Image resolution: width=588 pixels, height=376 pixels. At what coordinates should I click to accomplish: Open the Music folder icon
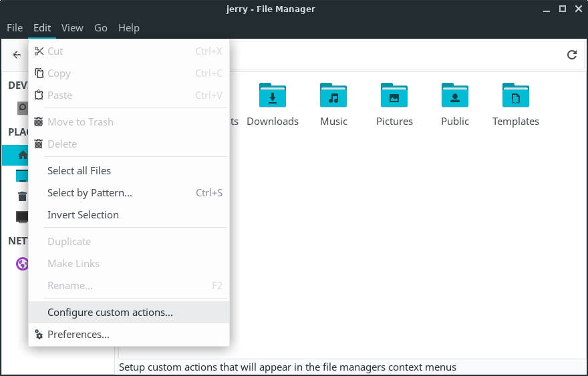click(x=333, y=96)
